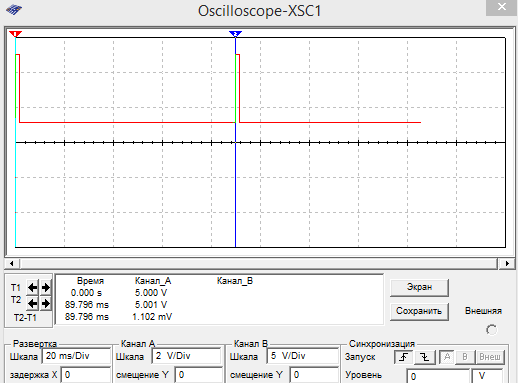Click the Время column header
This screenshot has height=383, width=518.
(x=90, y=281)
